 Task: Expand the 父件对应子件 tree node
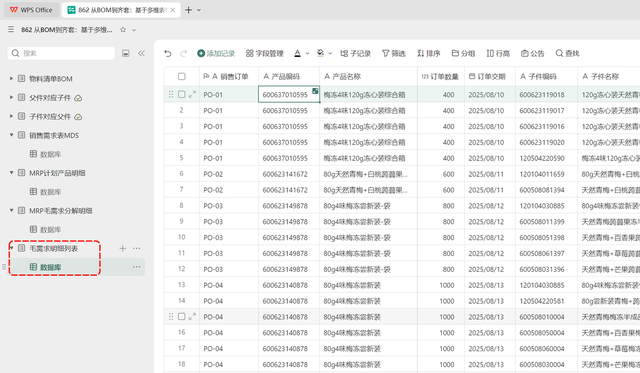coord(11,97)
